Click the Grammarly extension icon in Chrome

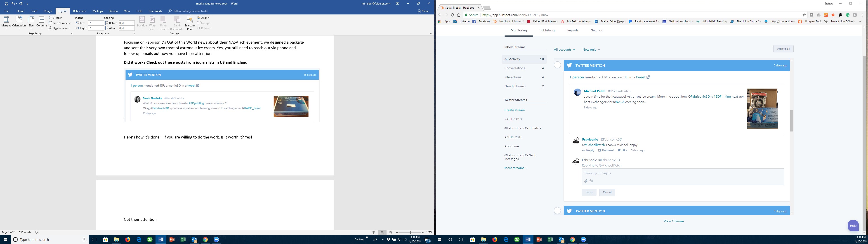(x=848, y=15)
